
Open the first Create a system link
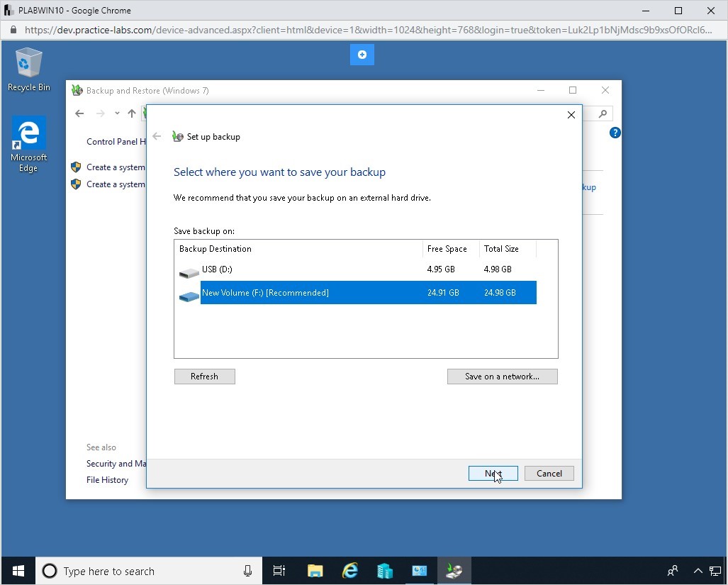[x=116, y=167]
